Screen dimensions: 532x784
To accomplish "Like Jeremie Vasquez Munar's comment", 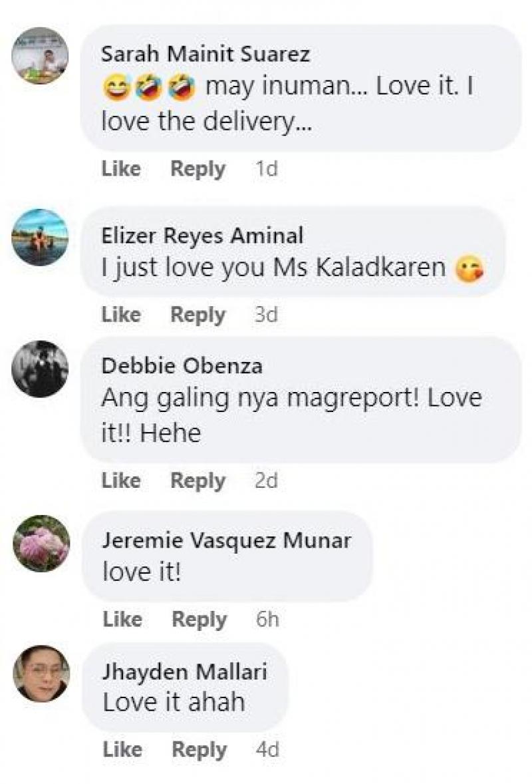I will (122, 620).
